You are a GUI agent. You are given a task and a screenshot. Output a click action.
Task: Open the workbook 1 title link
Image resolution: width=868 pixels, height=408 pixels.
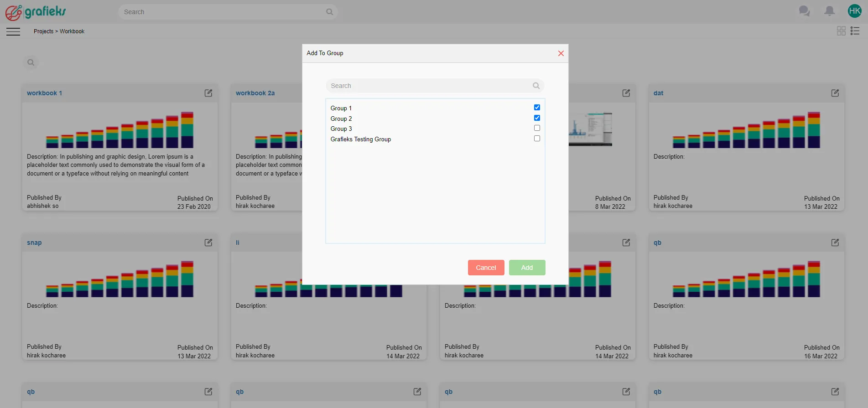point(44,93)
